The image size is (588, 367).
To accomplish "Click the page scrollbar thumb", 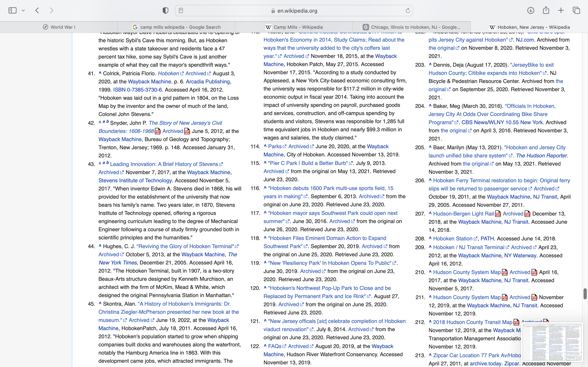I will tap(585, 294).
